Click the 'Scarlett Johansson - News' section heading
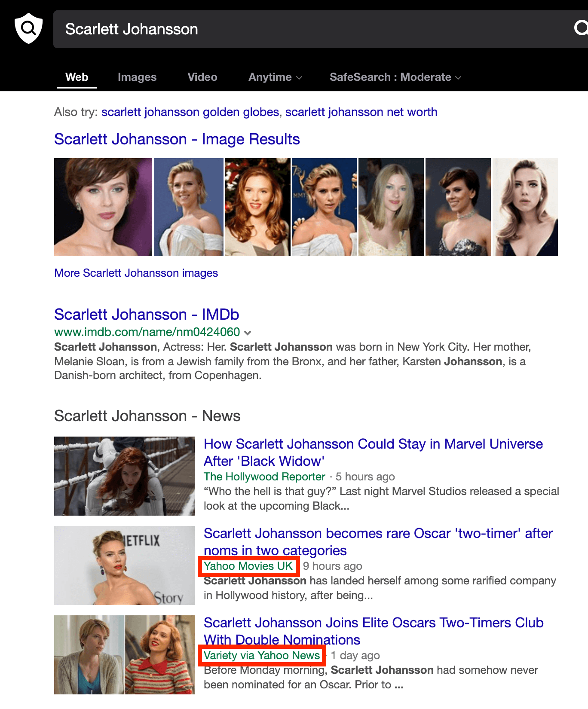The width and height of the screenshot is (588, 709). pyautogui.click(x=147, y=416)
